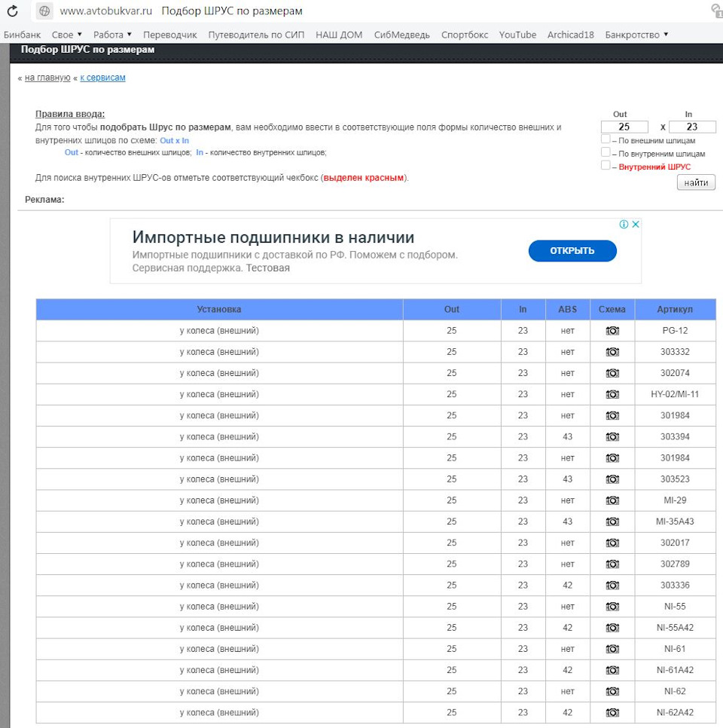The image size is (723, 728).
Task: Open schema photo for NI-62A42
Action: coord(613,712)
